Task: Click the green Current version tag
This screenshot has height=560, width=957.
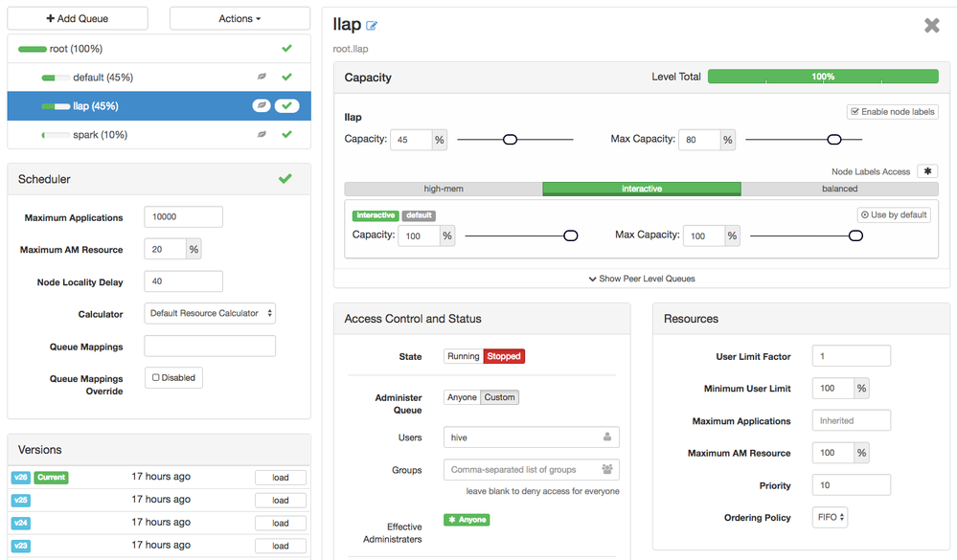Action: click(x=52, y=477)
